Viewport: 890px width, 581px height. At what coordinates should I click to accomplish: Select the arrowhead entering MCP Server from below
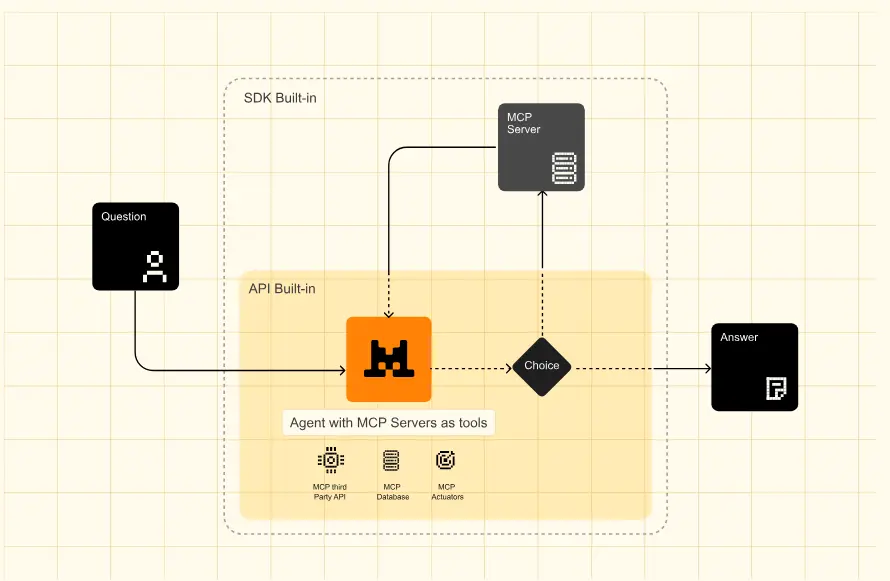(x=542, y=197)
